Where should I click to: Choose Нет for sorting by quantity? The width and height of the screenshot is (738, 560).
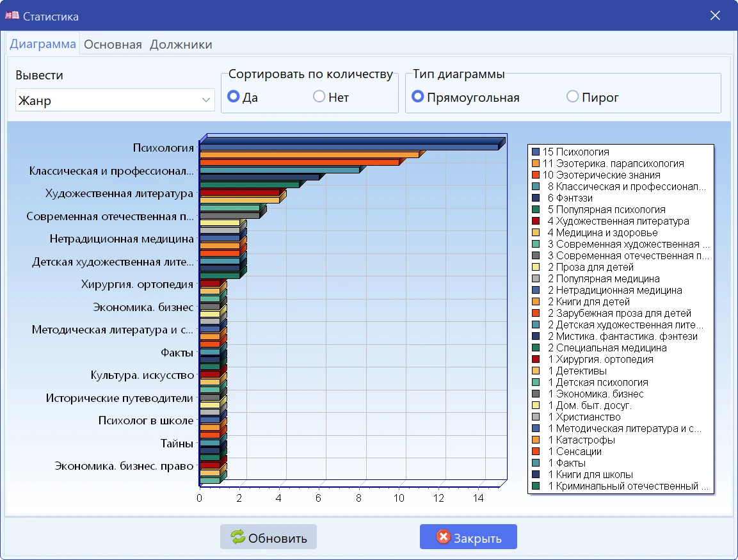point(319,97)
